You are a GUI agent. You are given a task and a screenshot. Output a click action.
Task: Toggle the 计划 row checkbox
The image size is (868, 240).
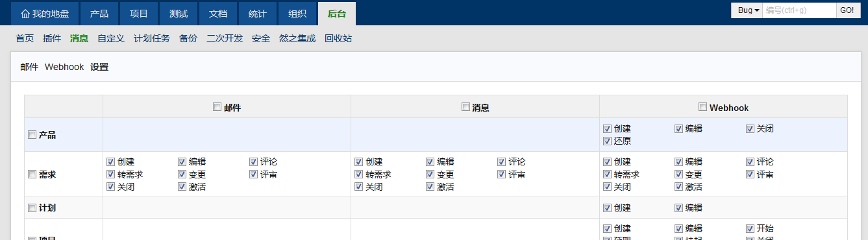[x=32, y=208]
